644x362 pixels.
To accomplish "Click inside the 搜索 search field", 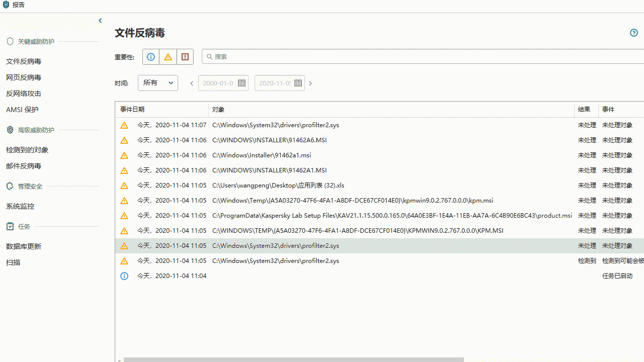I will [x=423, y=57].
